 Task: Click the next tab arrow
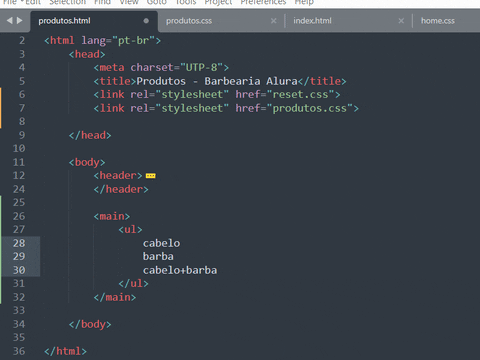pyautogui.click(x=20, y=21)
